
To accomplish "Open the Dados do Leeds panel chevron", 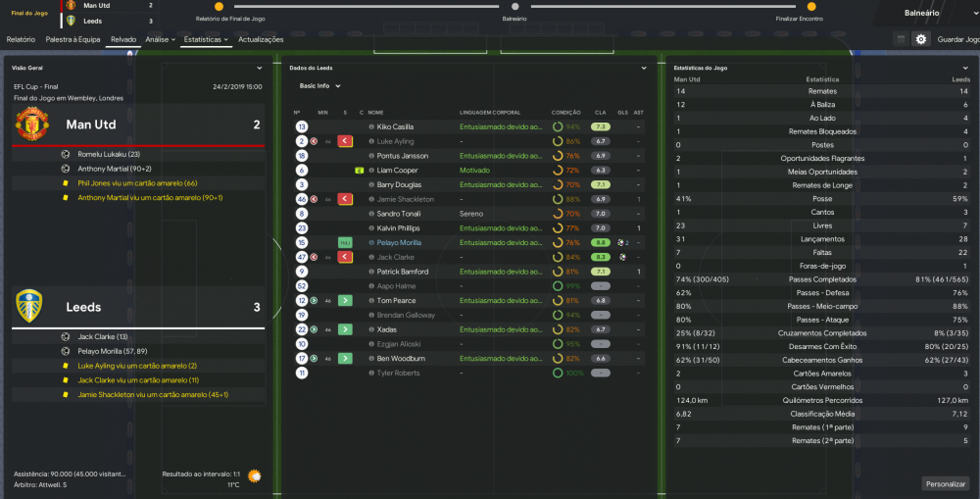I will (644, 69).
